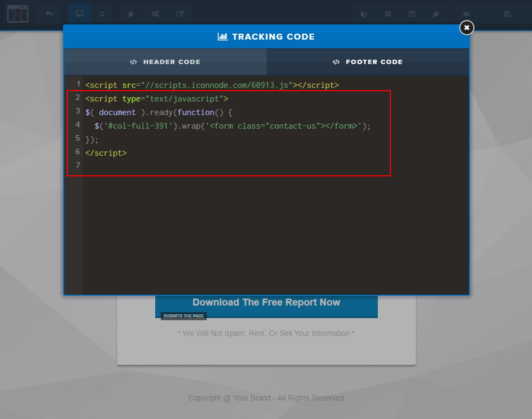Click the empty code editor area below line 7
The height and width of the screenshot is (419, 532).
click(276, 234)
